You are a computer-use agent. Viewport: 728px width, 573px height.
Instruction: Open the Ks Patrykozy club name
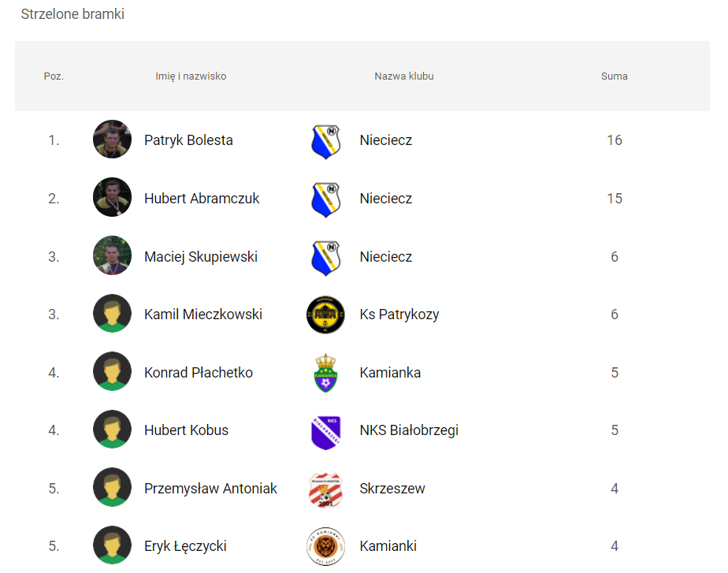(x=399, y=314)
